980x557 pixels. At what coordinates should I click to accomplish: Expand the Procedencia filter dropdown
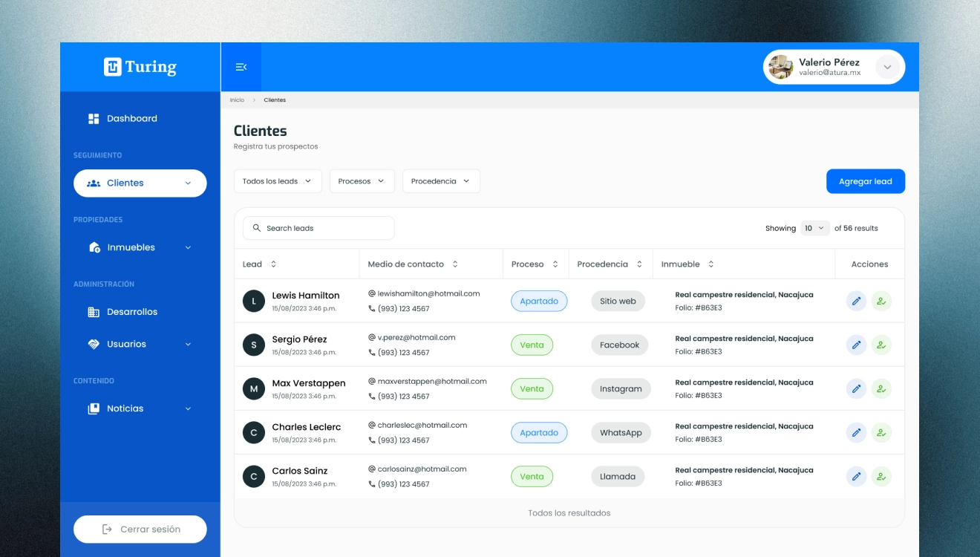tap(441, 181)
